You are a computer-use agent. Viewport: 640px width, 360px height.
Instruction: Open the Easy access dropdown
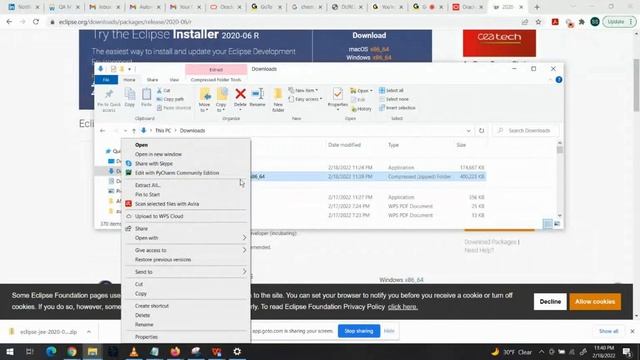[305, 99]
